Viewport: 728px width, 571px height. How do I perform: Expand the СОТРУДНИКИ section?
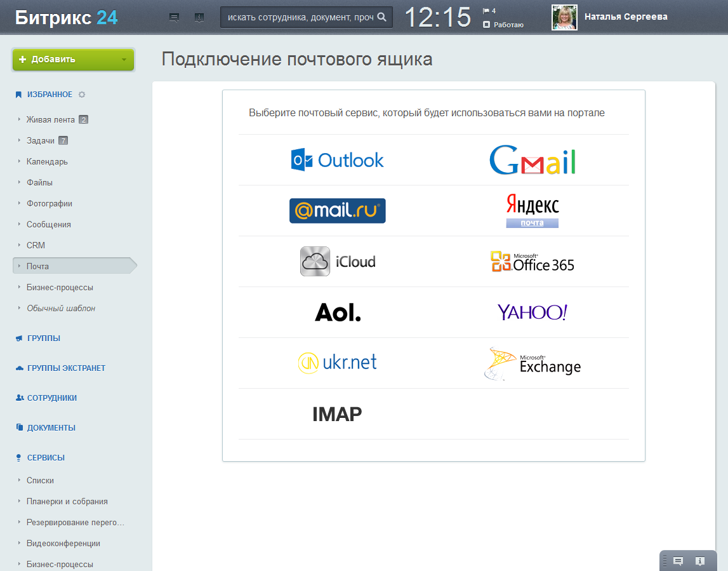(x=52, y=398)
